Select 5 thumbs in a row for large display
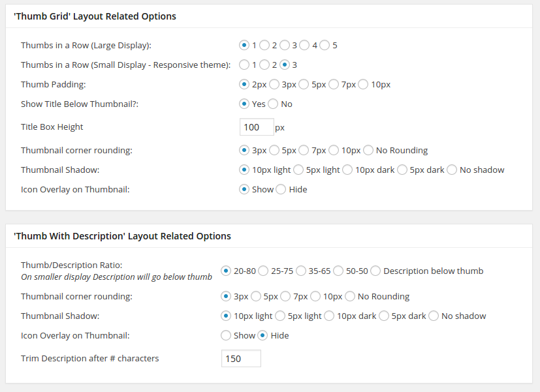Viewport: 540px width, 392px height. pyautogui.click(x=325, y=46)
